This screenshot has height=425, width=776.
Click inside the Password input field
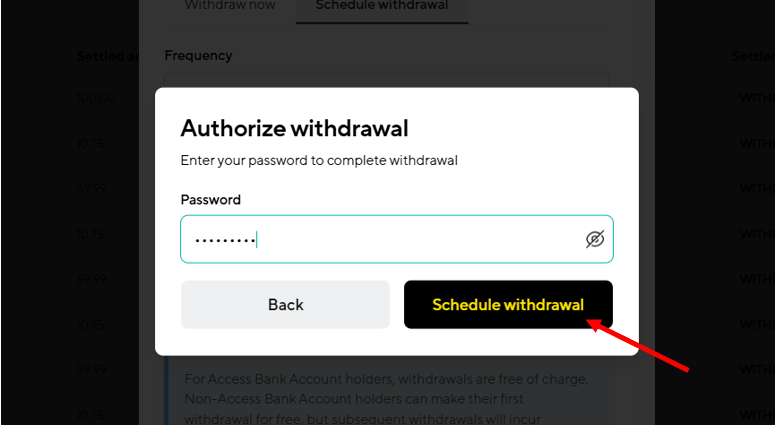[396, 239]
